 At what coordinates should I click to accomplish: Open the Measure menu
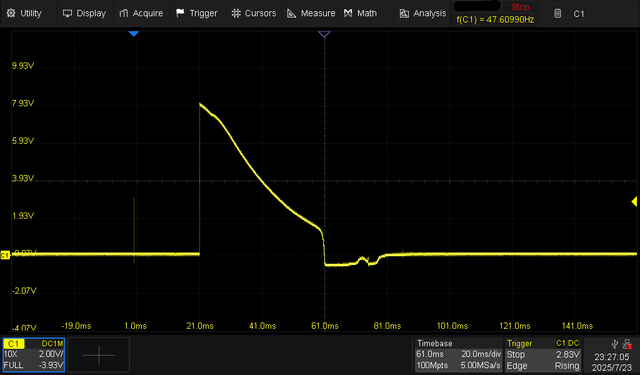click(311, 13)
